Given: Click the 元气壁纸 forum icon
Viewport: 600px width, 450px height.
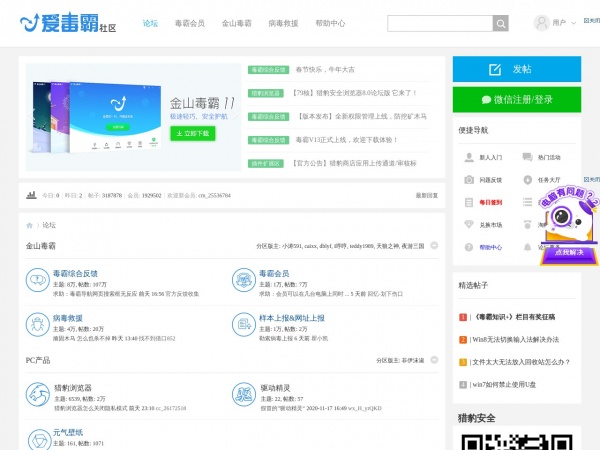Looking at the screenshot, I should pyautogui.click(x=39, y=440).
